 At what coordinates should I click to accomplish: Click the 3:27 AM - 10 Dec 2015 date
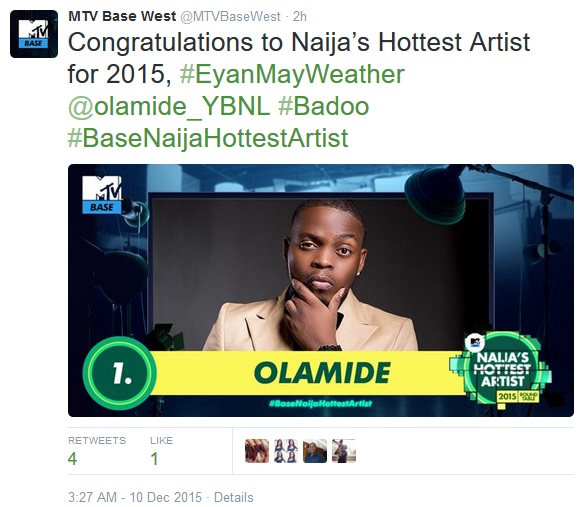pos(135,497)
